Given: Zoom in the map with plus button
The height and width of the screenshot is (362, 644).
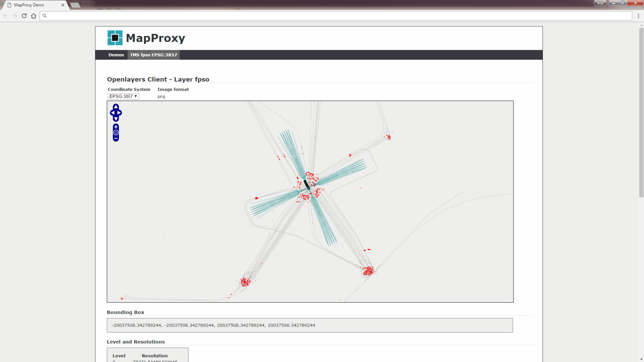Looking at the screenshot, I should 116,127.
